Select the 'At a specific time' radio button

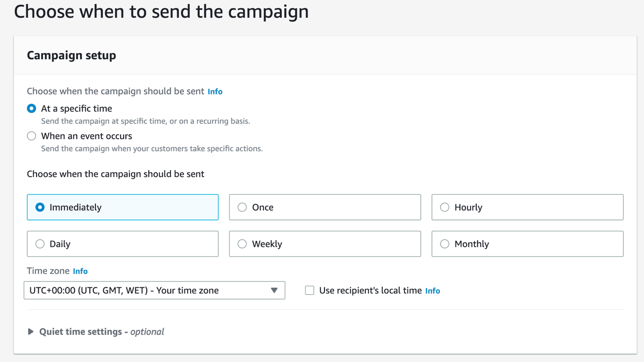coord(31,108)
